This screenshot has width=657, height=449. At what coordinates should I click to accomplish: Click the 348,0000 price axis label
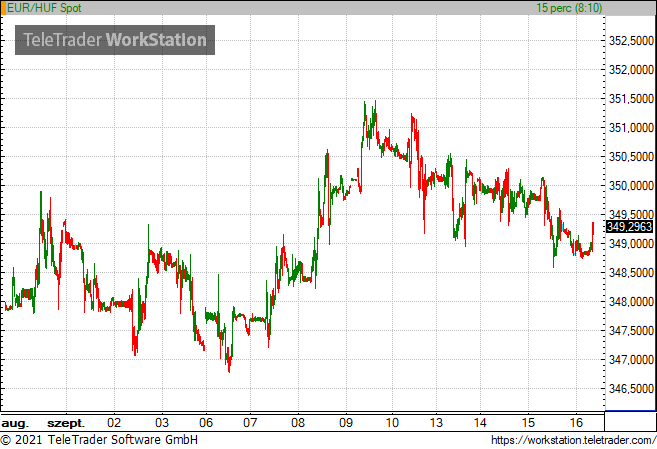pyautogui.click(x=631, y=302)
